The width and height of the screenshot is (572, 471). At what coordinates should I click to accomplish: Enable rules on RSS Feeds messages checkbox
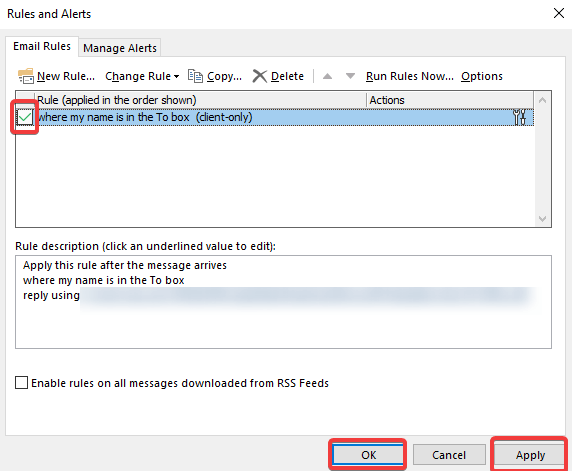click(x=22, y=383)
